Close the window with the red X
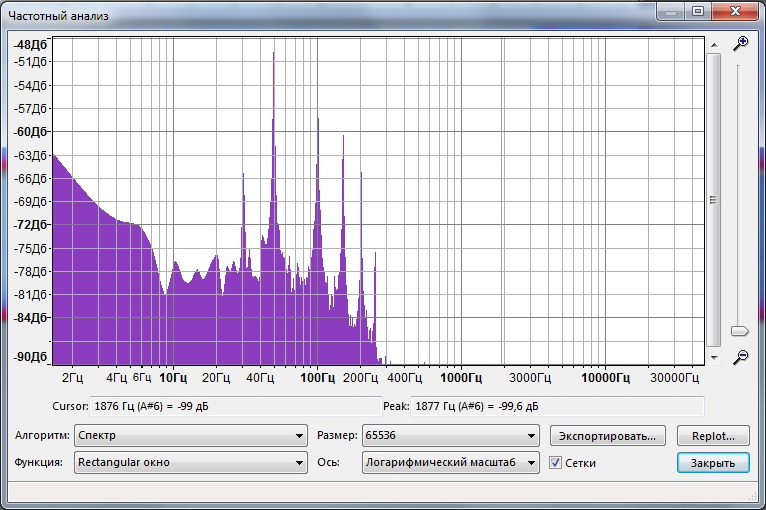 tap(734, 11)
